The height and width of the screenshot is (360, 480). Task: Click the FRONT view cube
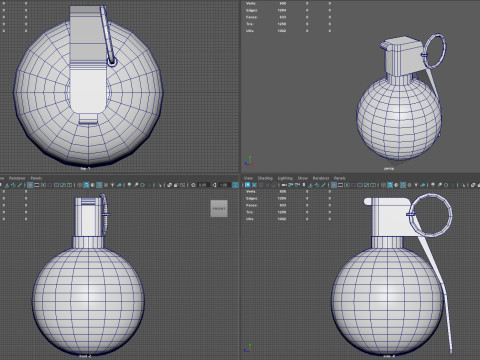click(x=219, y=209)
